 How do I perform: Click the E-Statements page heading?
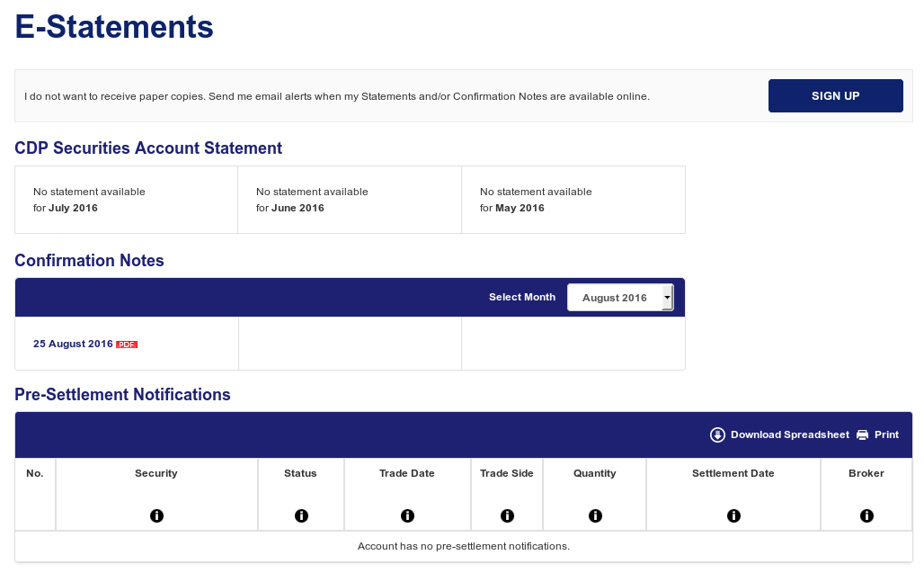point(114,27)
